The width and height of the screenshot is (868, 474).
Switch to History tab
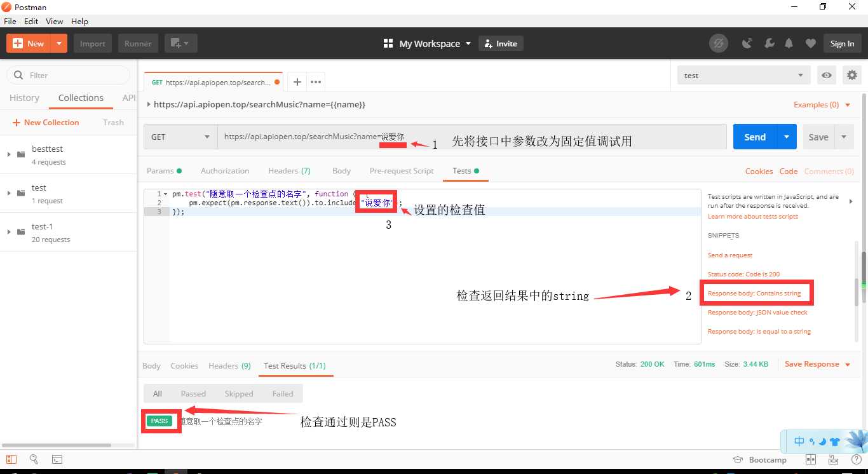pyautogui.click(x=24, y=98)
